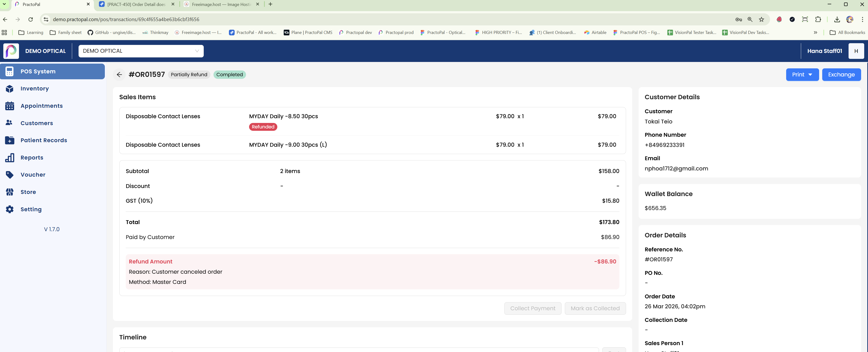Select the POS System sidebar item
This screenshot has height=352, width=868.
(x=52, y=71)
